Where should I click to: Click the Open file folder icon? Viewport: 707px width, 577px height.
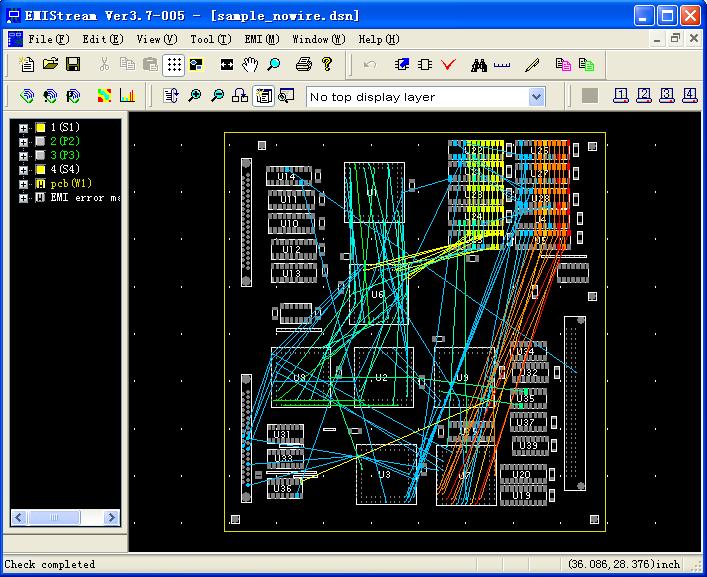(x=50, y=65)
